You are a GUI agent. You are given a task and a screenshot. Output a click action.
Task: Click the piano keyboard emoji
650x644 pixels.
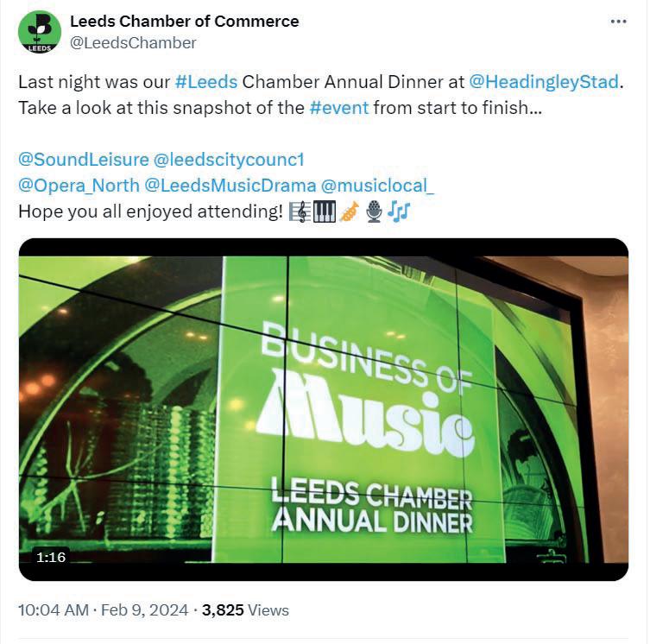pos(324,211)
